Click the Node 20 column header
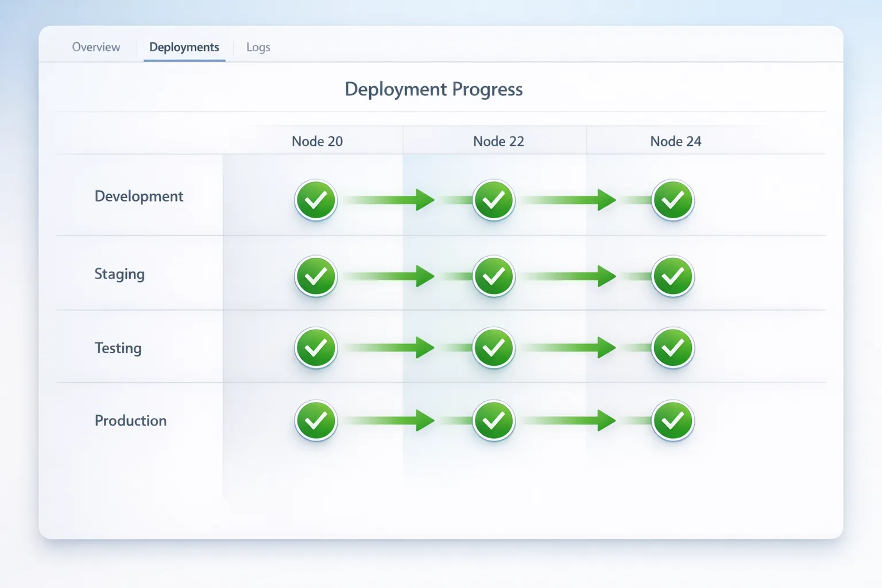The height and width of the screenshot is (588, 882). pos(318,141)
